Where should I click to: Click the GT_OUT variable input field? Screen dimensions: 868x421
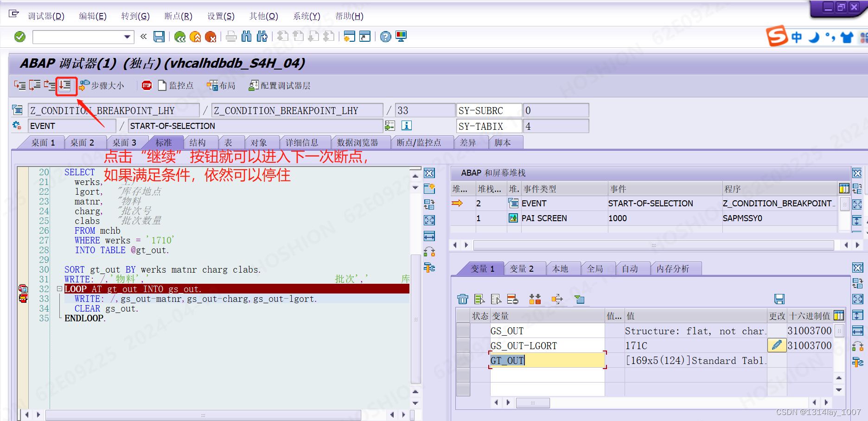tap(547, 360)
